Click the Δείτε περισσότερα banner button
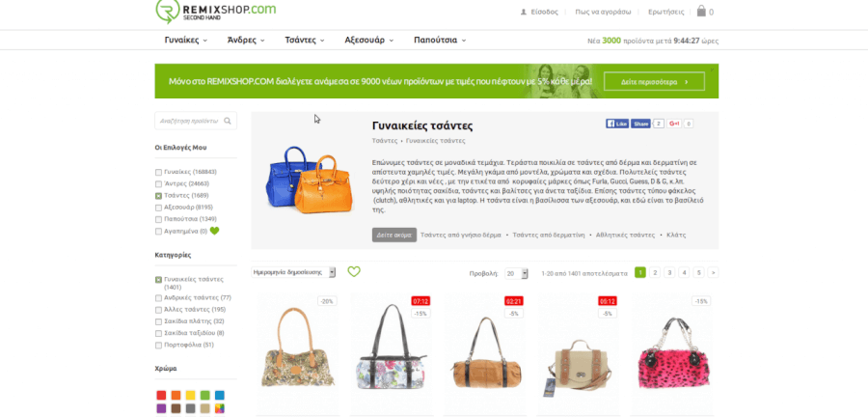868x417 pixels. tap(654, 81)
